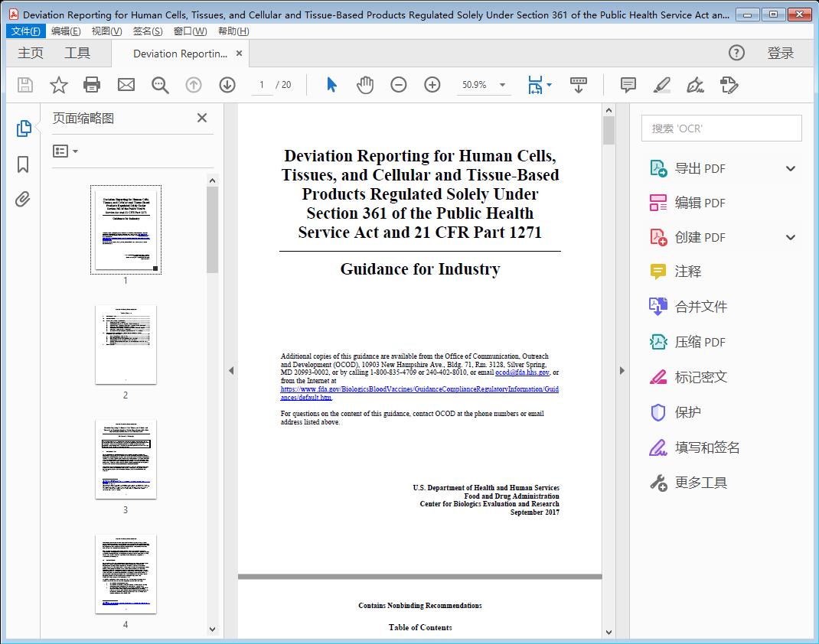819x644 pixels.
Task: Switch to the 工具 tab
Action: click(77, 53)
